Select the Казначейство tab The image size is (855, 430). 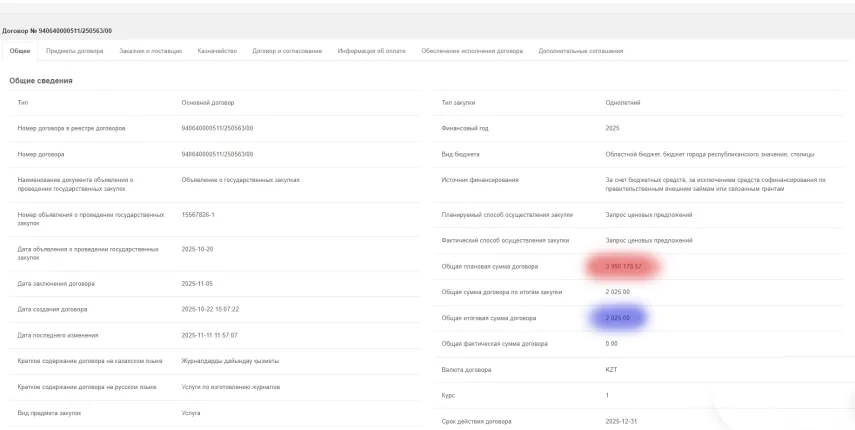217,52
